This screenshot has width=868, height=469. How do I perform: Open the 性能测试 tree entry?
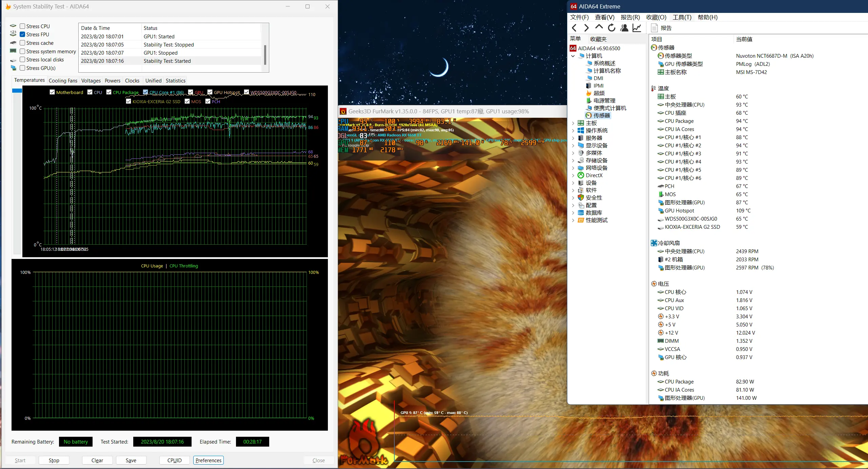(596, 220)
